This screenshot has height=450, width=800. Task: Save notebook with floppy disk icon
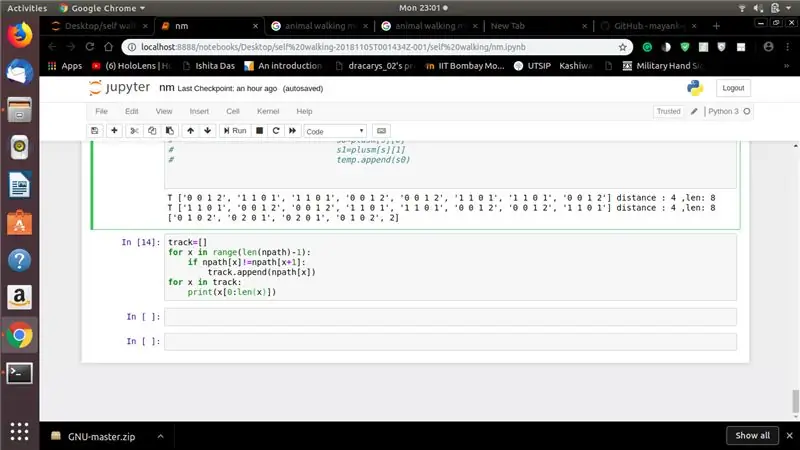[x=95, y=131]
